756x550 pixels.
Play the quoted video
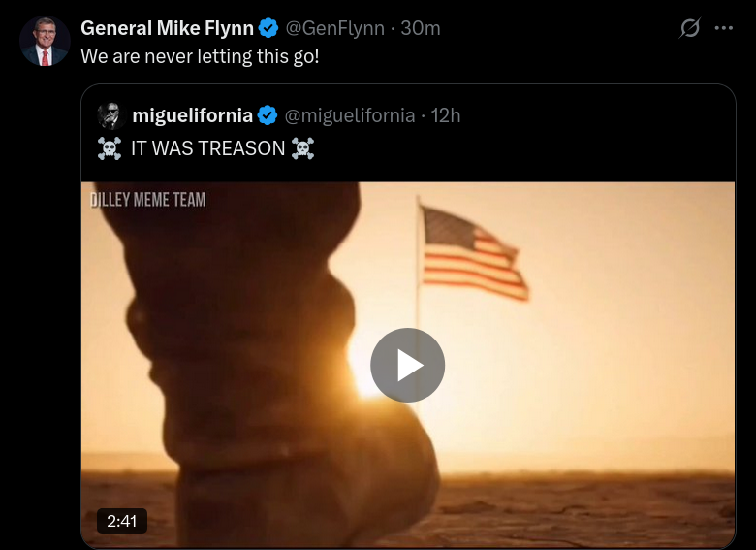coord(407,365)
